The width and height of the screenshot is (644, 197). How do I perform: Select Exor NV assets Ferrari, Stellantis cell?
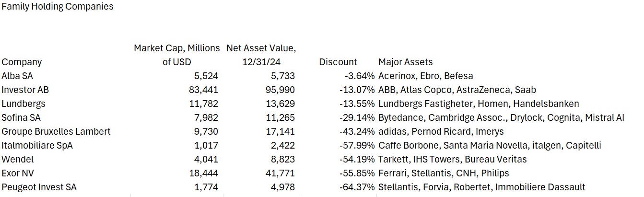pos(444,173)
